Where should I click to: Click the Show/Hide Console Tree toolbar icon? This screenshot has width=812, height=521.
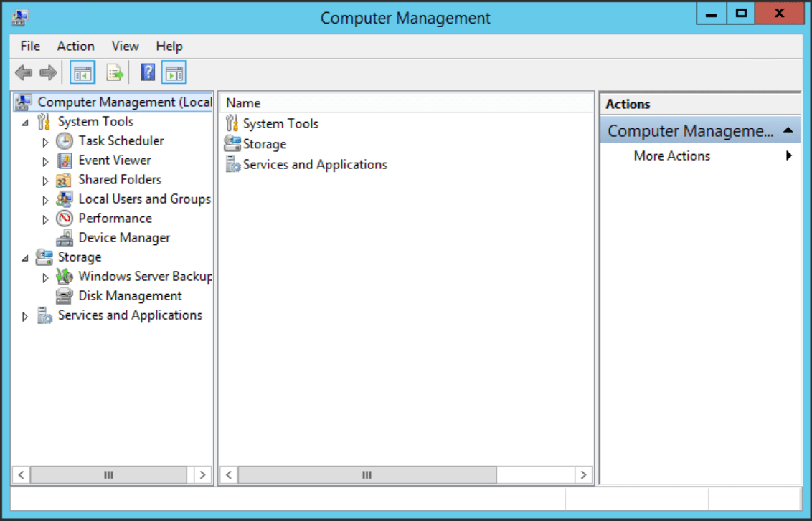[x=82, y=72]
